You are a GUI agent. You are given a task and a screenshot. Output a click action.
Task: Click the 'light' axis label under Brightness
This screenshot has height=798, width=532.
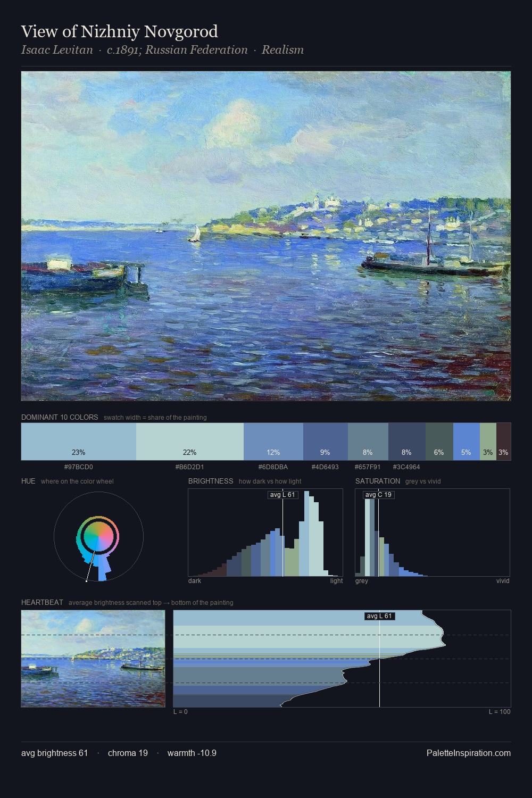point(337,581)
